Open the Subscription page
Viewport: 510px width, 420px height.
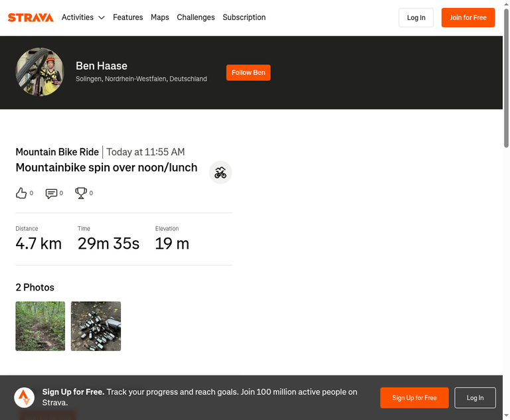244,17
